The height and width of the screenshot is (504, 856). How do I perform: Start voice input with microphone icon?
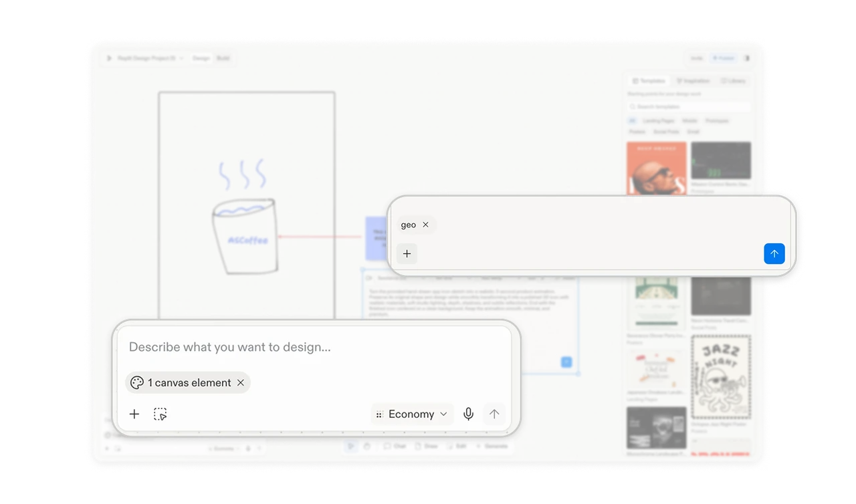pyautogui.click(x=469, y=414)
